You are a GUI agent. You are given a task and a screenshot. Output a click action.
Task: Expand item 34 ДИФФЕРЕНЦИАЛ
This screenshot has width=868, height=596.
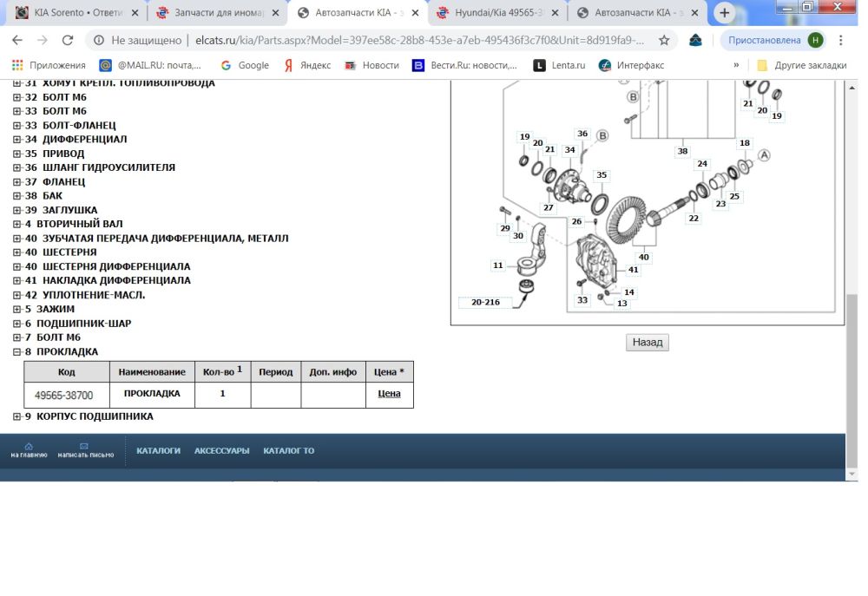tap(16, 140)
